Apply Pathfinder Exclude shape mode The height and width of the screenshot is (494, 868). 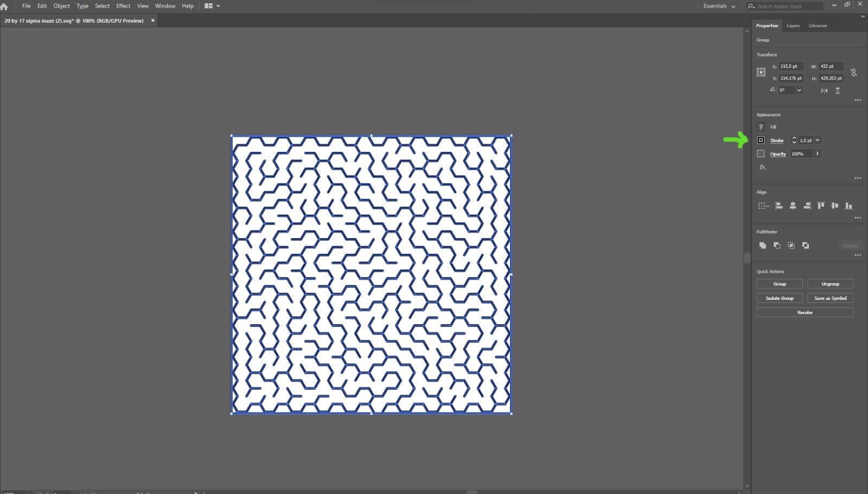(806, 246)
